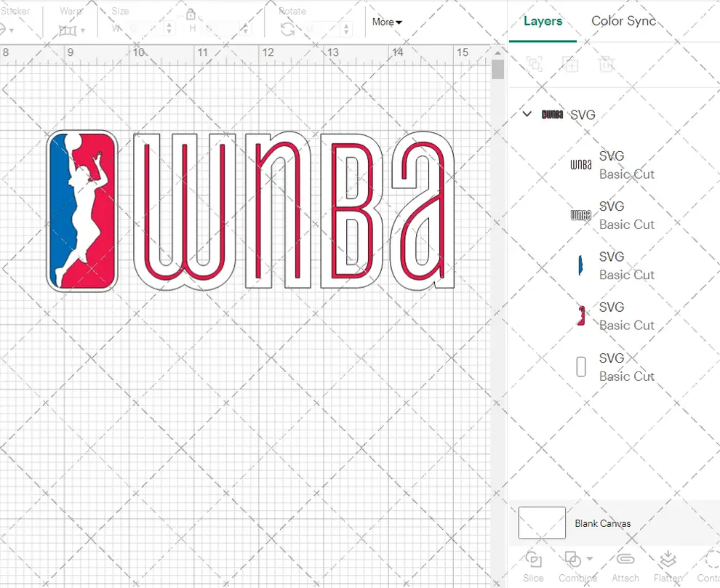The width and height of the screenshot is (720, 588).
Task: Click the delete icon in the Layers panel
Action: pyautogui.click(x=607, y=64)
